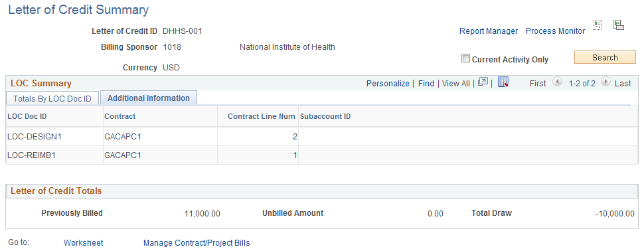Open the Process Monitor link
The height and width of the screenshot is (251, 644).
click(x=555, y=31)
